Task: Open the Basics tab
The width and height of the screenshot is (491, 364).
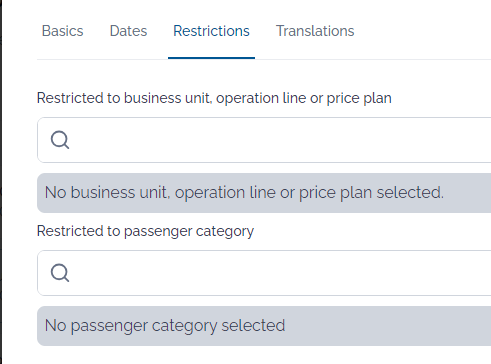Action: [62, 31]
